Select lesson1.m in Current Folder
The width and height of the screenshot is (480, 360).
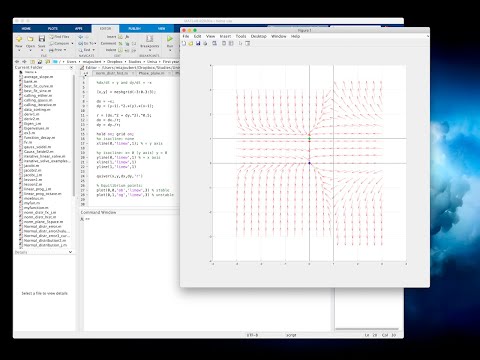[x=33, y=179]
